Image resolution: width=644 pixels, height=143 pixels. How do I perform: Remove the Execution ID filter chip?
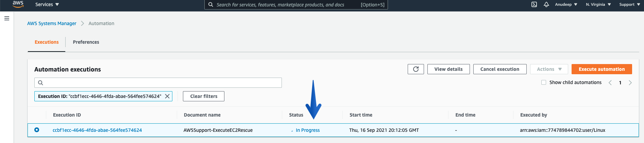click(167, 96)
